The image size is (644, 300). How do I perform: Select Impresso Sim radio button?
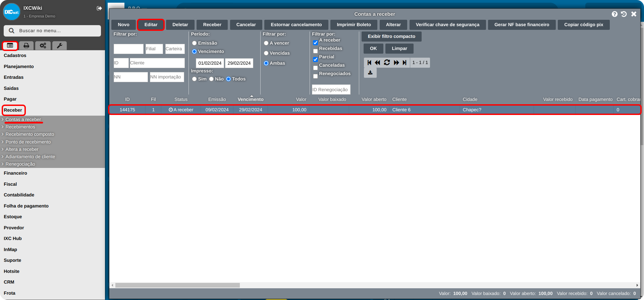194,79
